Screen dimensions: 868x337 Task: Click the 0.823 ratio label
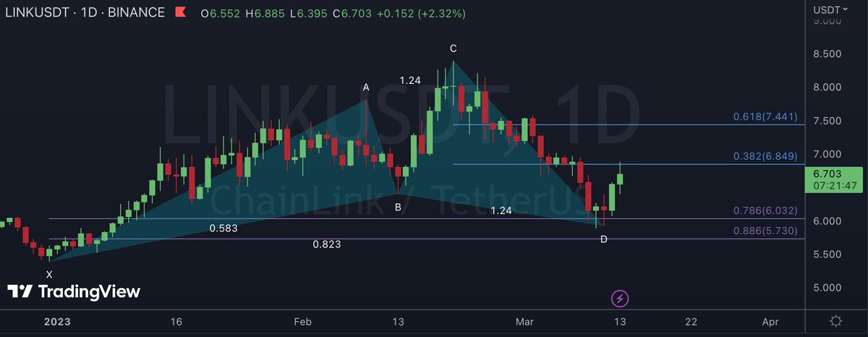pos(327,244)
